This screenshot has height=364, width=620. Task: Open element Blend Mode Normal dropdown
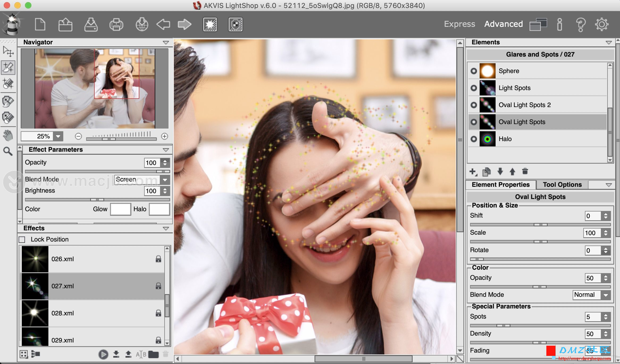click(x=606, y=295)
